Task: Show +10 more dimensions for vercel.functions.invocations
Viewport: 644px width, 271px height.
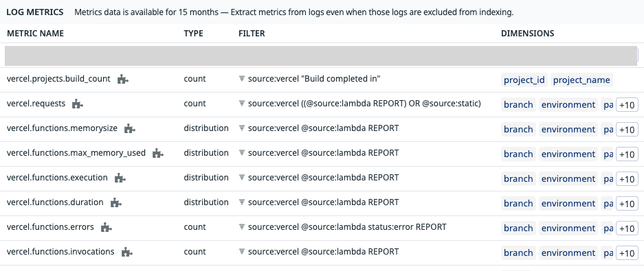Action: 627,253
